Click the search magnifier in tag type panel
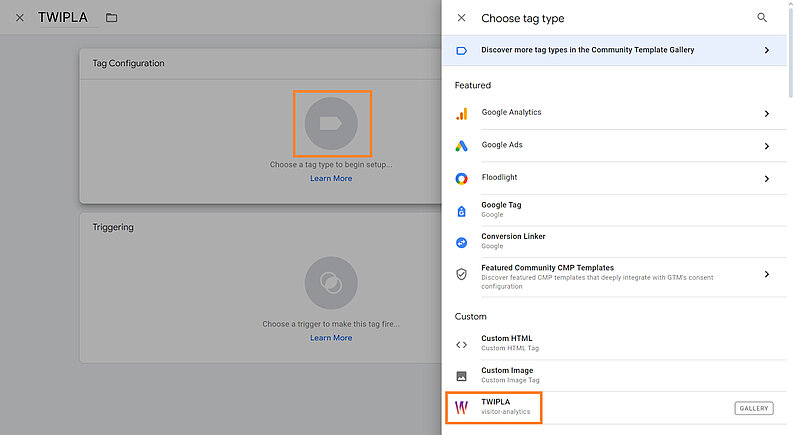Image resolution: width=795 pixels, height=435 pixels. 762,18
